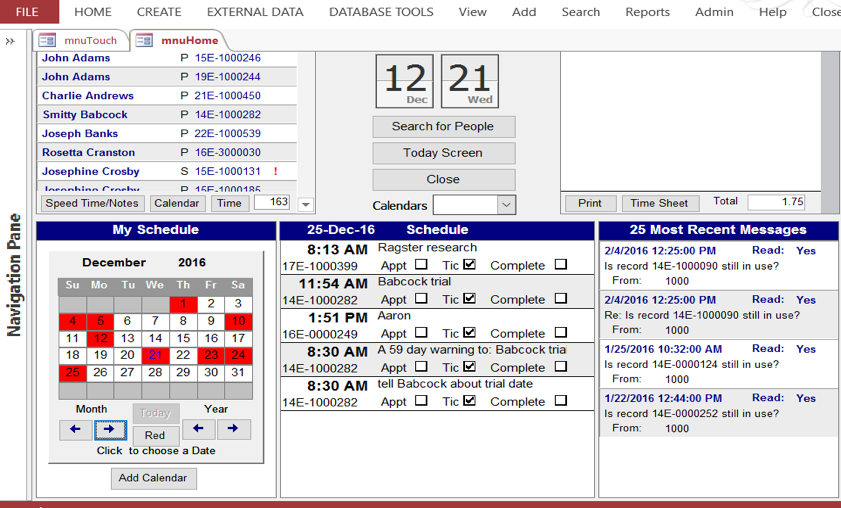This screenshot has width=841, height=508.
Task: Select red-highlighted December 10 on calendar
Action: pyautogui.click(x=238, y=321)
